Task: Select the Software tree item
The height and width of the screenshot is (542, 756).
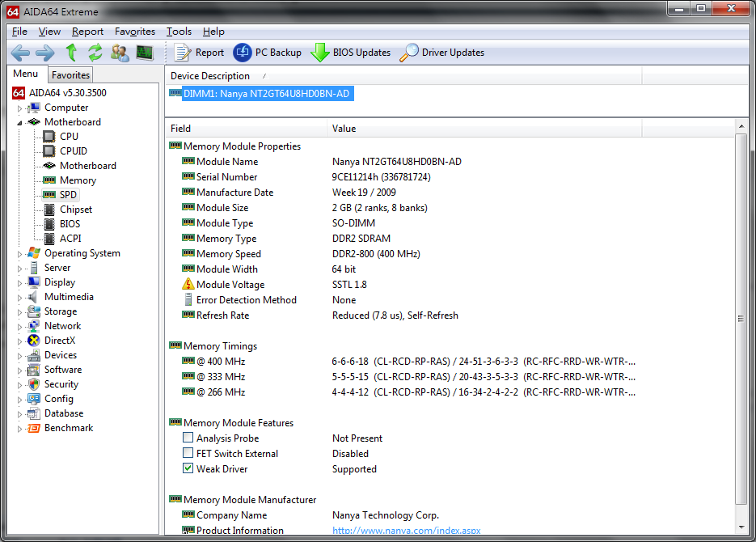Action: coord(63,370)
